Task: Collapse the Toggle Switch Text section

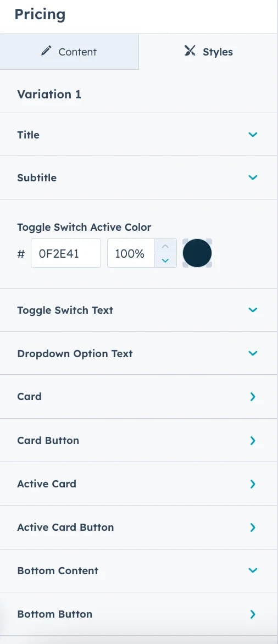Action: pos(253,310)
